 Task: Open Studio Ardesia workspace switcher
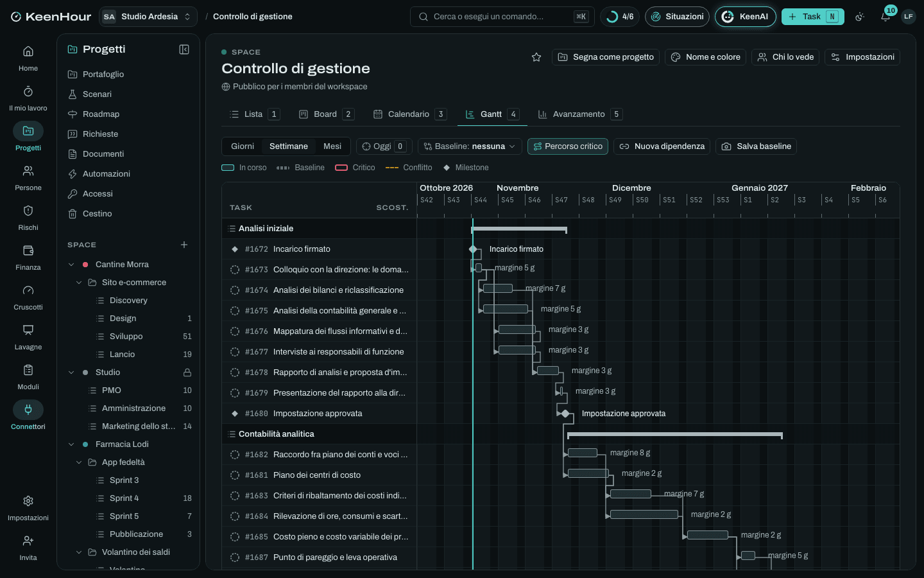[148, 17]
